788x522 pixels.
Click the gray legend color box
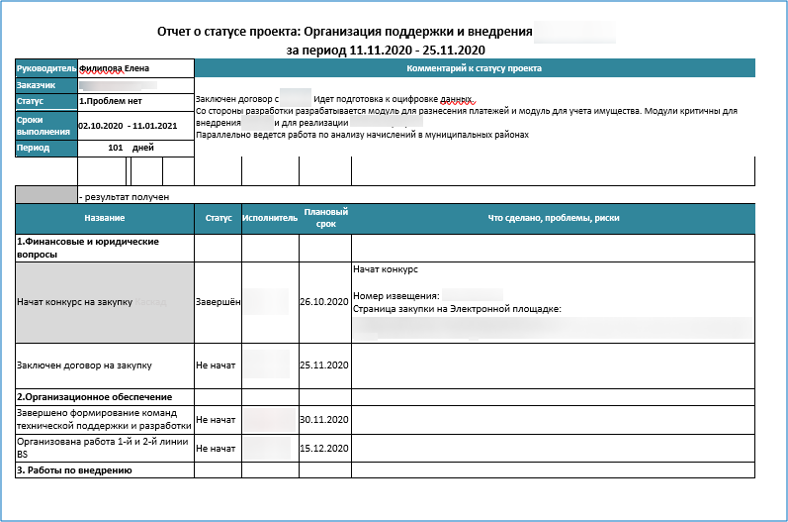[46, 194]
